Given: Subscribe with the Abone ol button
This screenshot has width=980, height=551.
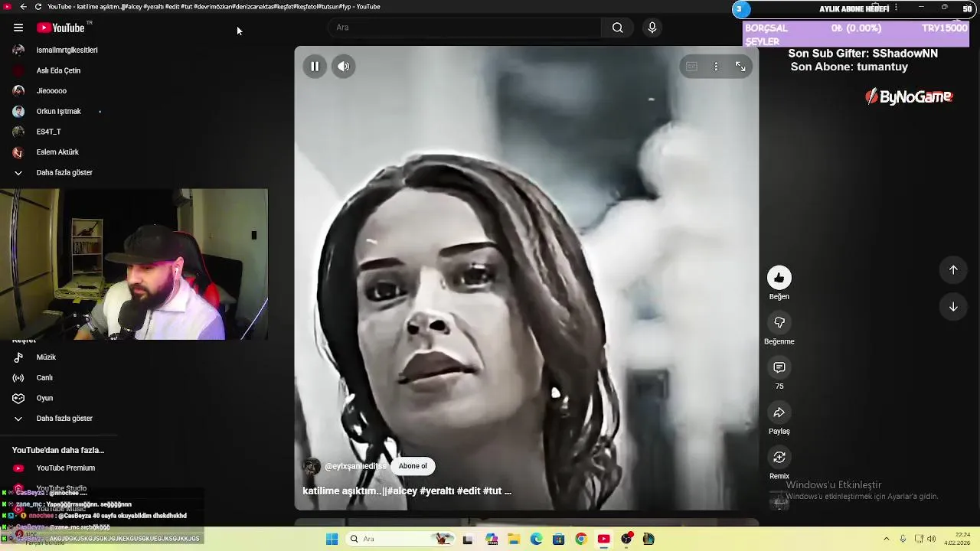Looking at the screenshot, I should (413, 466).
